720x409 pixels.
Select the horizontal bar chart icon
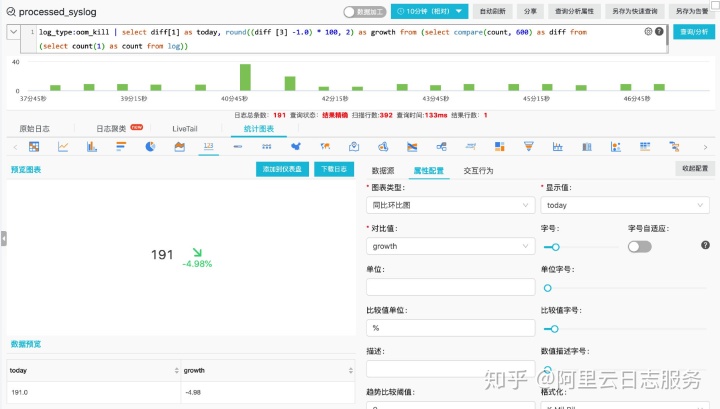121,146
